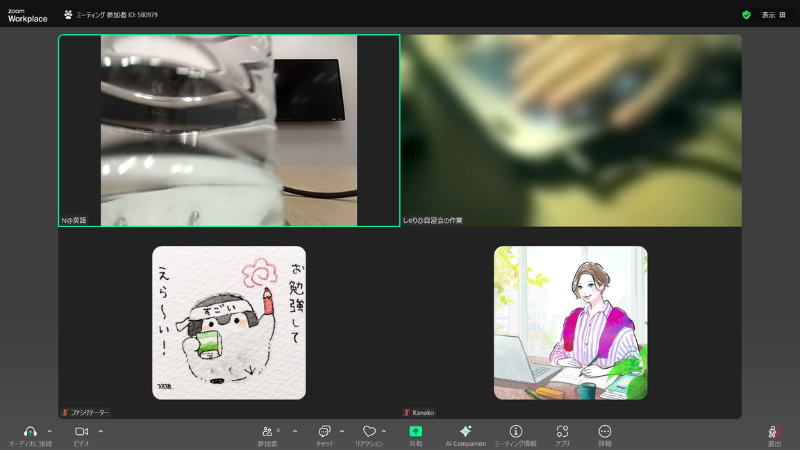This screenshot has height=450, width=800.
Task: Click the green share screen button
Action: coord(415,432)
